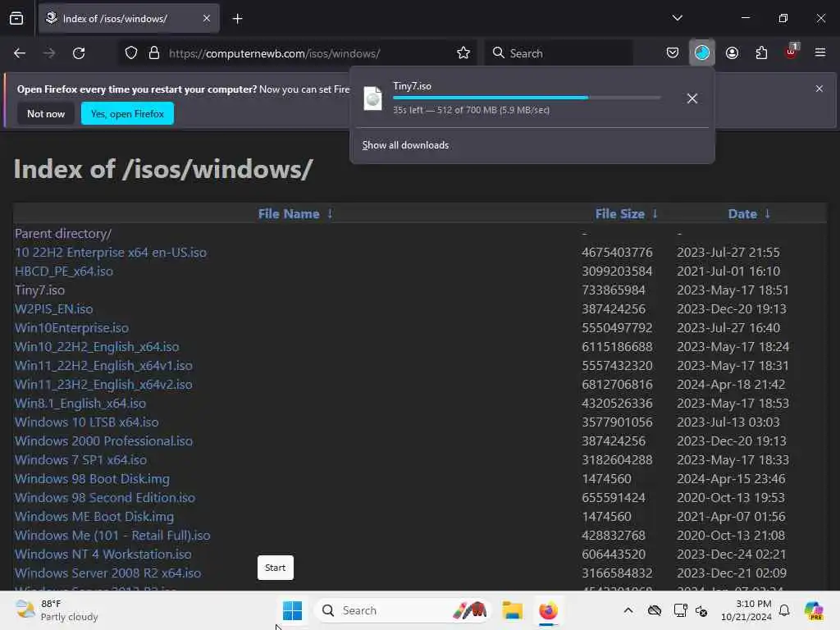Click Yes, open Firefox button

[x=127, y=113]
